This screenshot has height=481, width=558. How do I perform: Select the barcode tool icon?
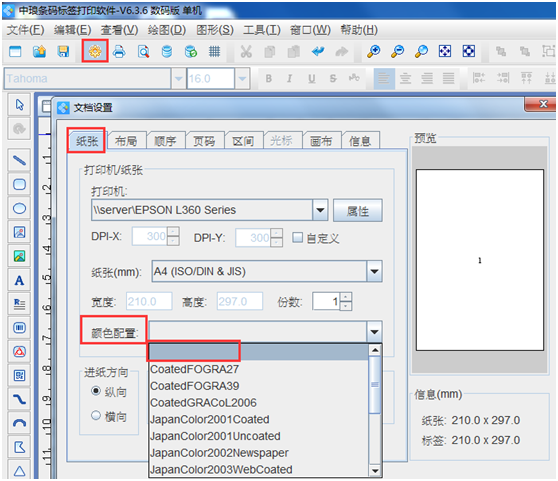tap(19, 327)
